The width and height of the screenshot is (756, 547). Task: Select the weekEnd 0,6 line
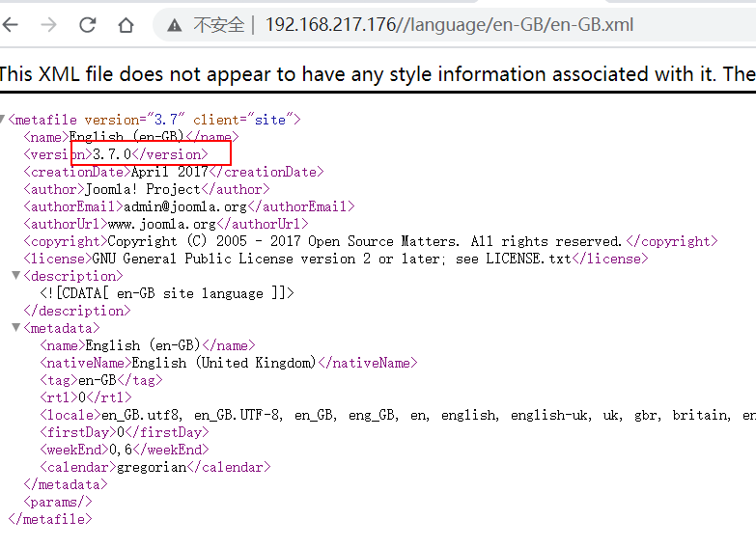tap(125, 450)
